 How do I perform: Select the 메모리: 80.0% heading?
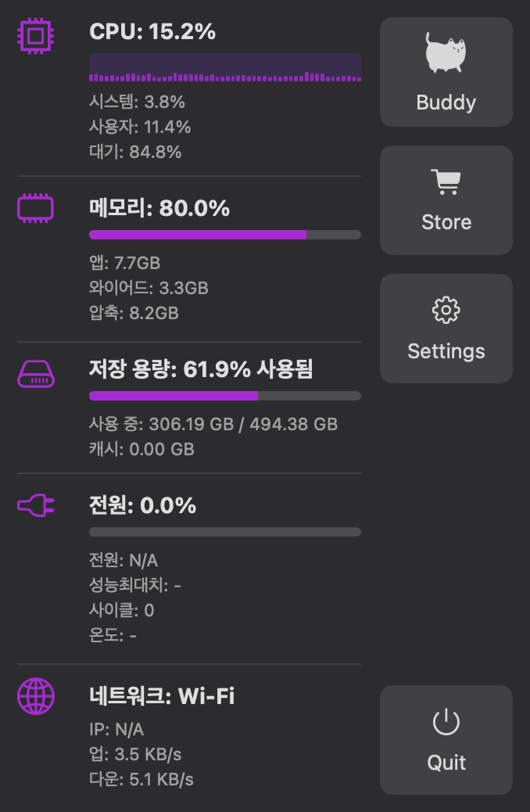159,208
